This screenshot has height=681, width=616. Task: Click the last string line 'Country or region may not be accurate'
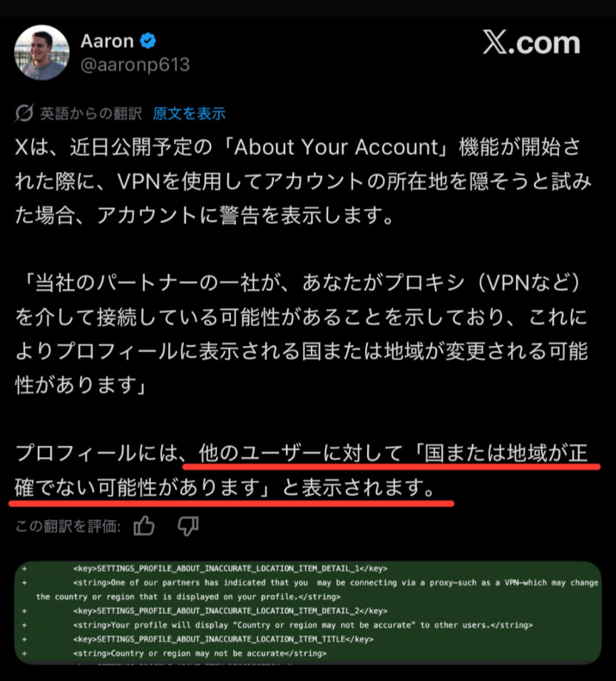200,653
